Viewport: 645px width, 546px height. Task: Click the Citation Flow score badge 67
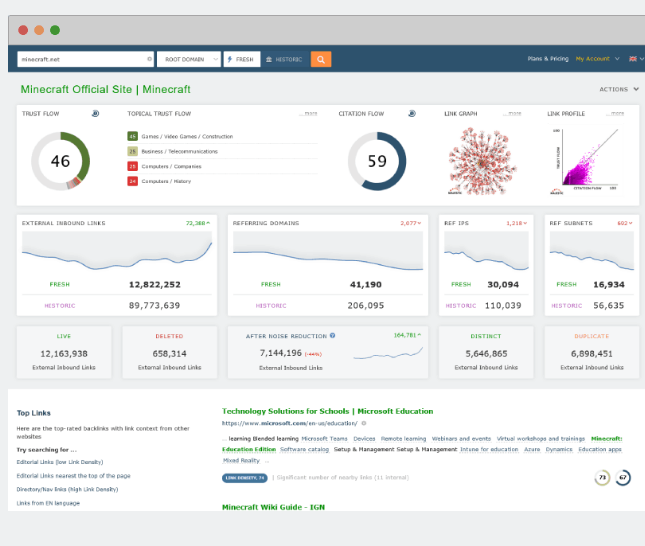click(x=623, y=478)
